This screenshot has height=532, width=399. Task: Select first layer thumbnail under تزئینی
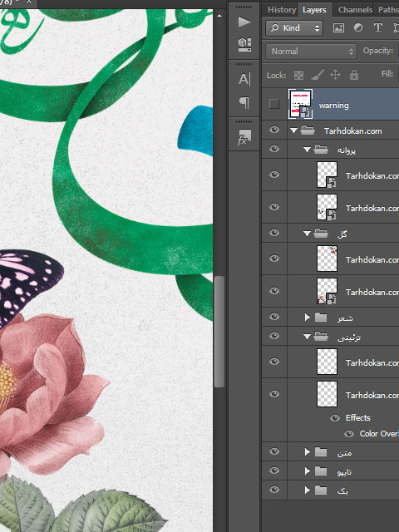click(327, 362)
